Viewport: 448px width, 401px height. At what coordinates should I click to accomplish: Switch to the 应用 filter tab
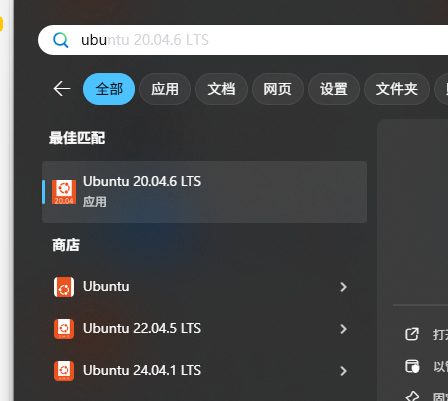[x=165, y=89]
